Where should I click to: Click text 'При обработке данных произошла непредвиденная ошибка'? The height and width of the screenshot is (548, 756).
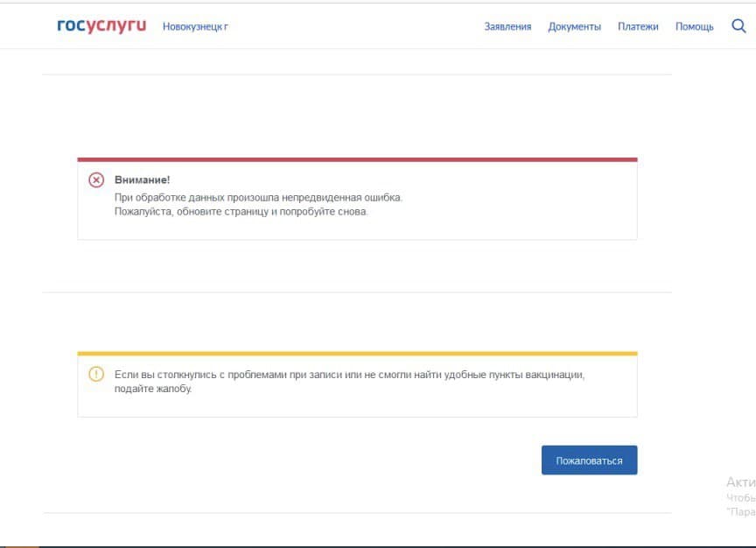point(258,197)
